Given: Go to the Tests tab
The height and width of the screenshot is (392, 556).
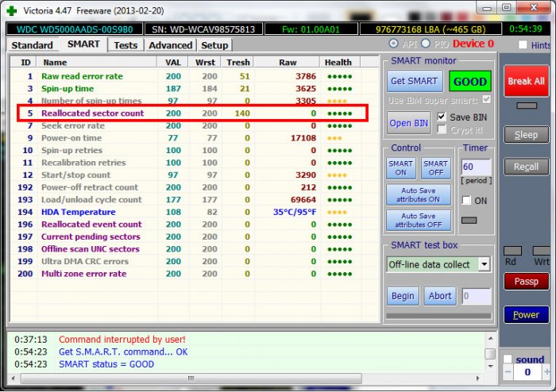Looking at the screenshot, I should (x=125, y=45).
